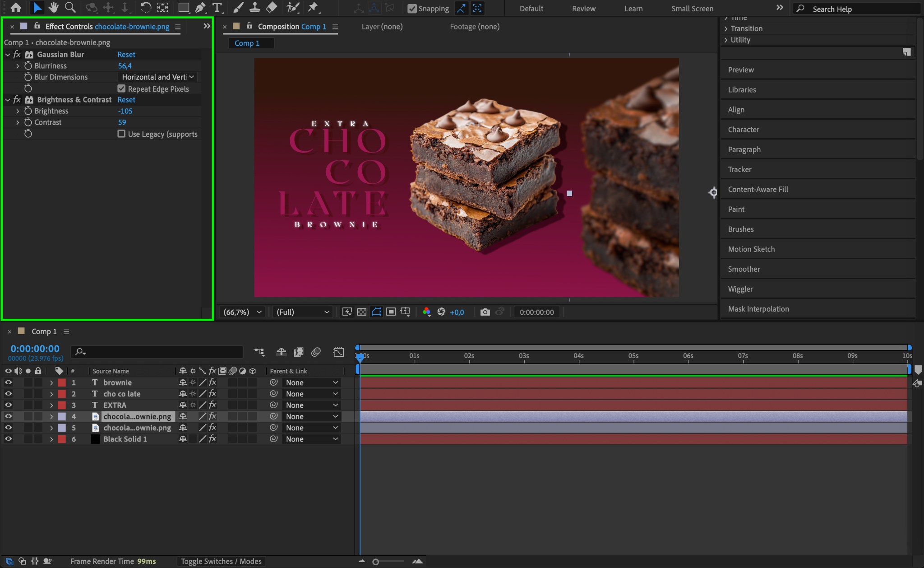The image size is (924, 568).
Task: Reset the Gaussian Blur effect
Action: click(126, 54)
